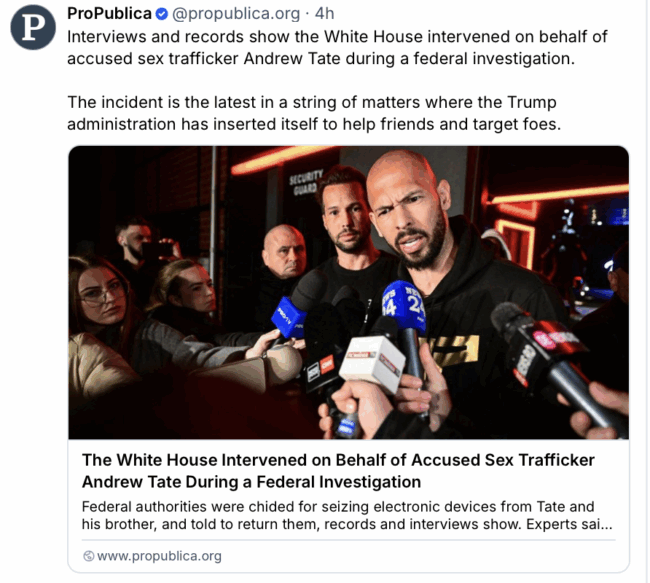Image resolution: width=650 pixels, height=583 pixels.
Task: Click the post paragraph starting 'Interviews and records'
Action: point(337,48)
